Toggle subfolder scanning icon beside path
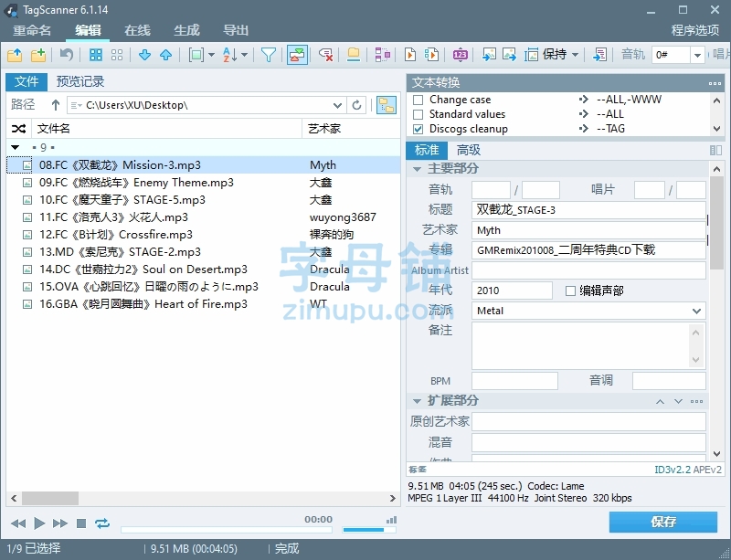731x560 pixels. pos(386,105)
